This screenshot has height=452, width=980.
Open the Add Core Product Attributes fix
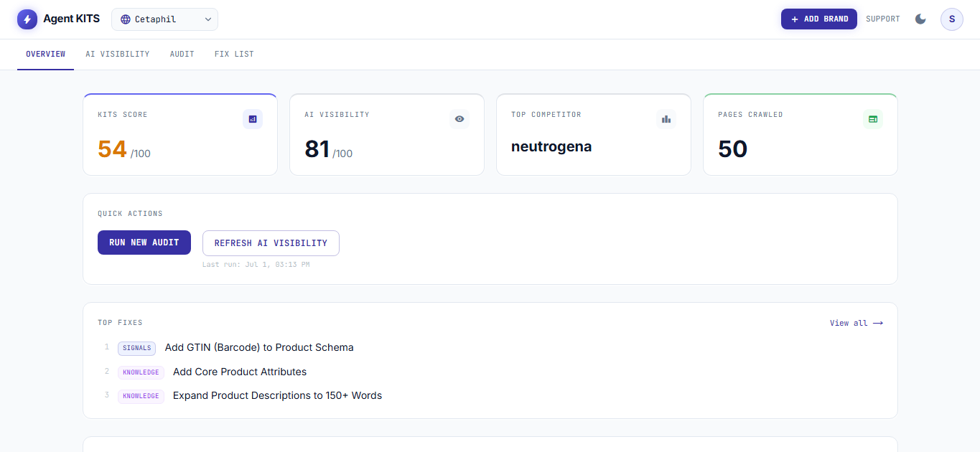(240, 372)
